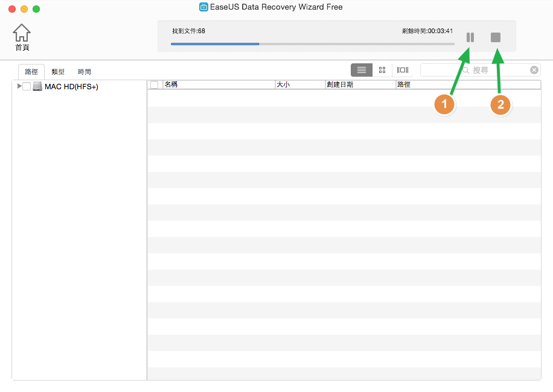
Task: Click the scan progress bar
Action: [x=312, y=44]
